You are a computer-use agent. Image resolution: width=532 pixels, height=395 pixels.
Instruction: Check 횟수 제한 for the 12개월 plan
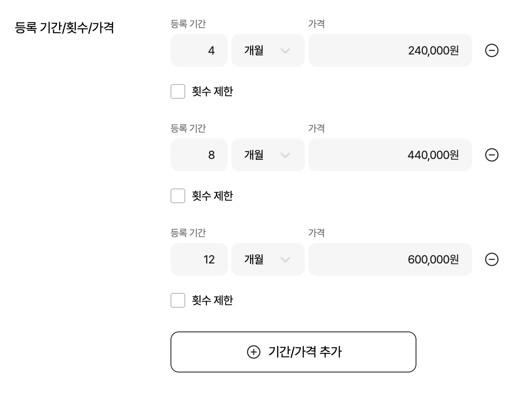[x=178, y=300]
